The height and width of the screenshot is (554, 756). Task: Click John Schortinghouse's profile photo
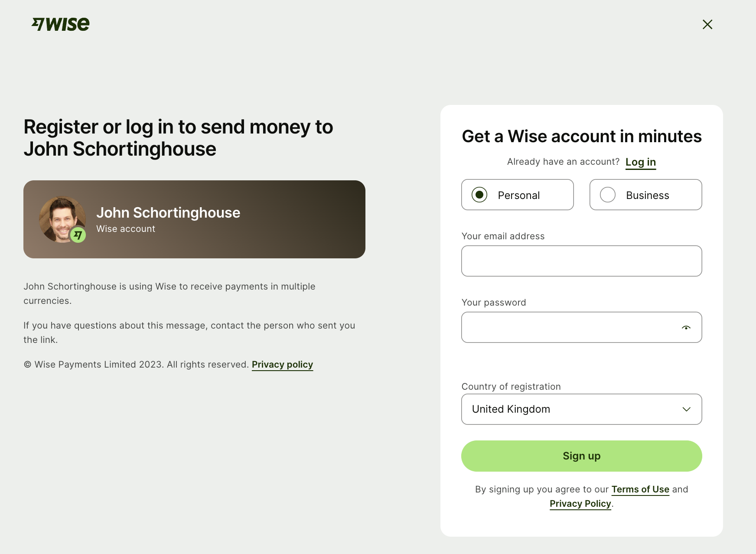pos(62,218)
